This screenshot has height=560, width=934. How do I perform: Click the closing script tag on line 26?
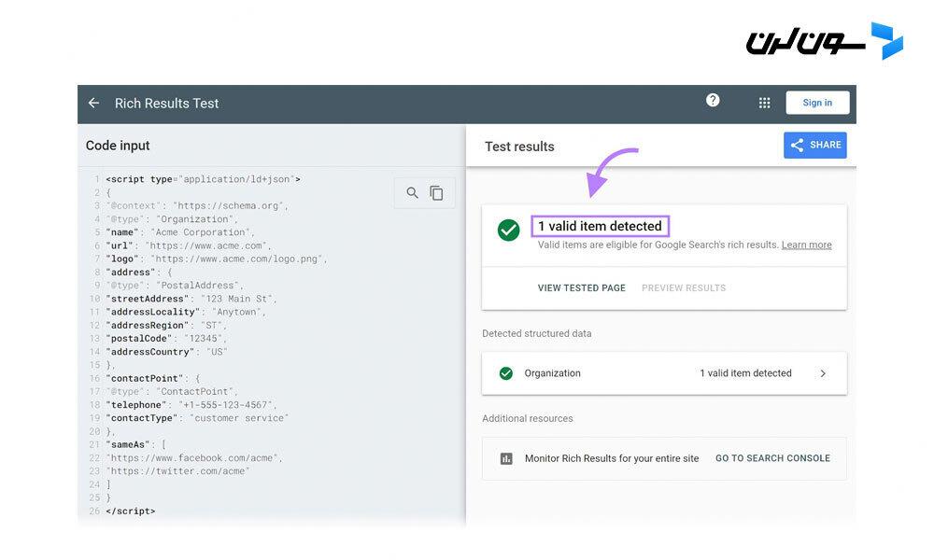tap(131, 511)
